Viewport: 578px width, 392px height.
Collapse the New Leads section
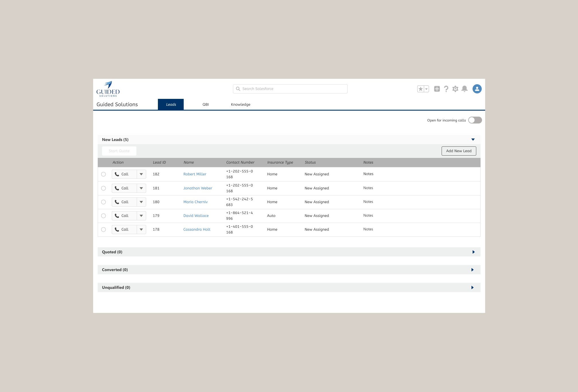(473, 140)
